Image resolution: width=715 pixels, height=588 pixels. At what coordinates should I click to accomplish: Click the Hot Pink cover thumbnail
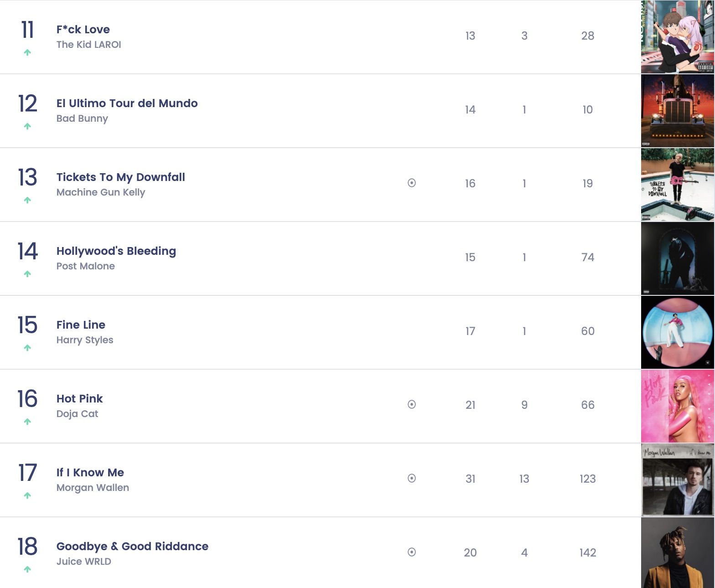pos(677,406)
